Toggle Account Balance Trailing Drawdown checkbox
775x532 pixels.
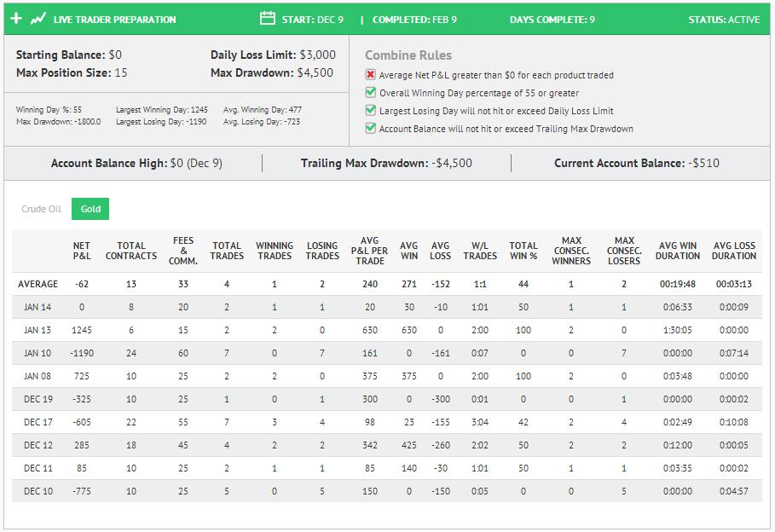(x=370, y=128)
